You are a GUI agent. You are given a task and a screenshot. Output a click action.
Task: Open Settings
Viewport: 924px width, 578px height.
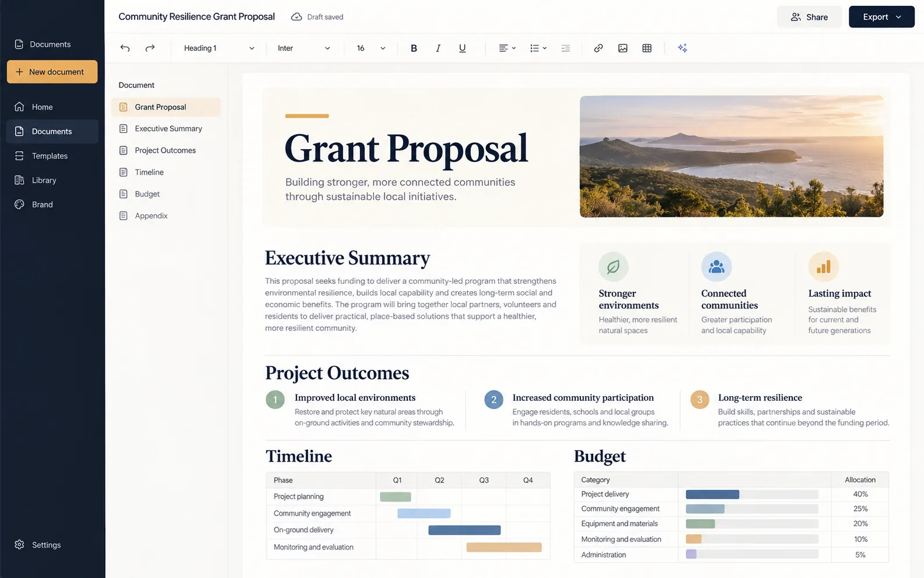[x=38, y=545]
